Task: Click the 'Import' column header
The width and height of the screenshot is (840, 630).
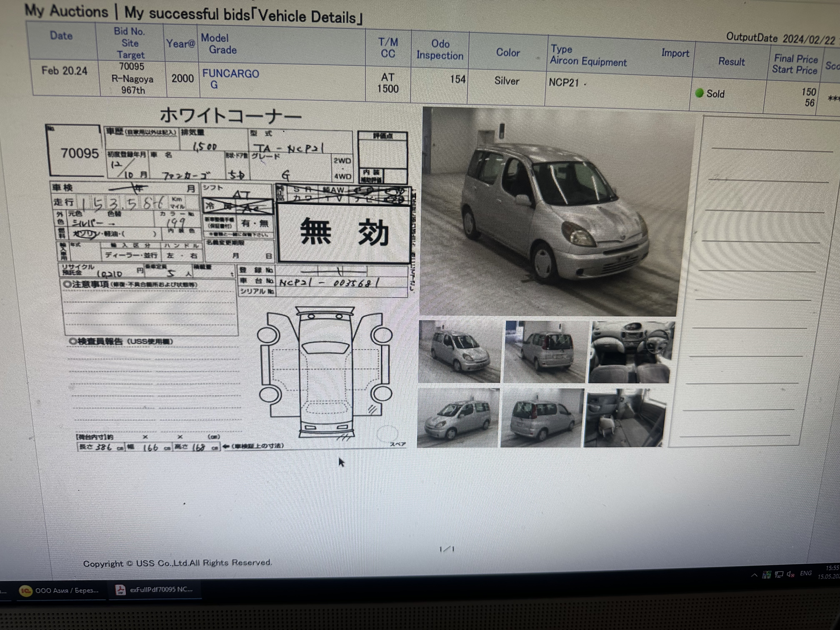Action: coord(675,53)
